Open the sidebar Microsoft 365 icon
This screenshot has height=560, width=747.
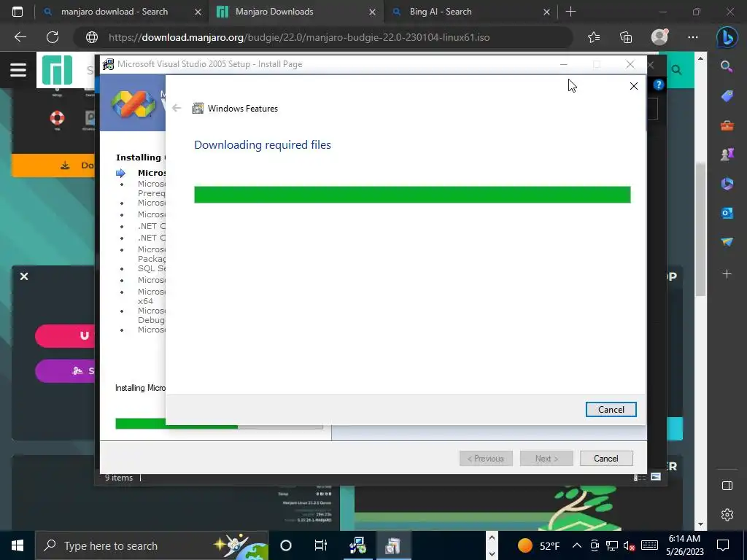(x=727, y=184)
